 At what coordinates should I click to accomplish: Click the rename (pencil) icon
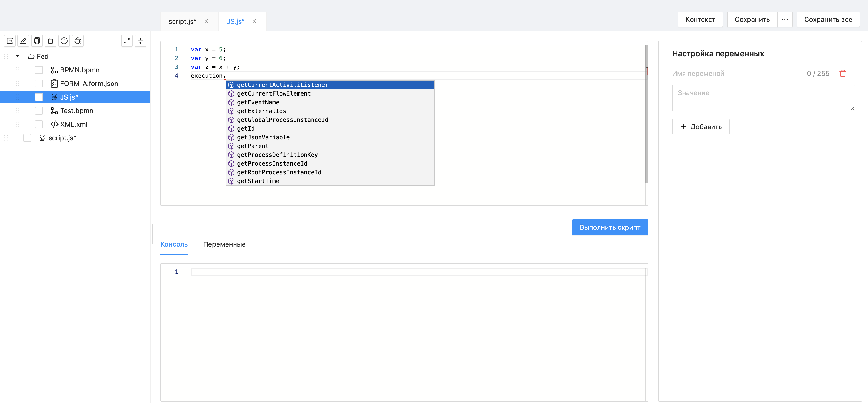23,41
